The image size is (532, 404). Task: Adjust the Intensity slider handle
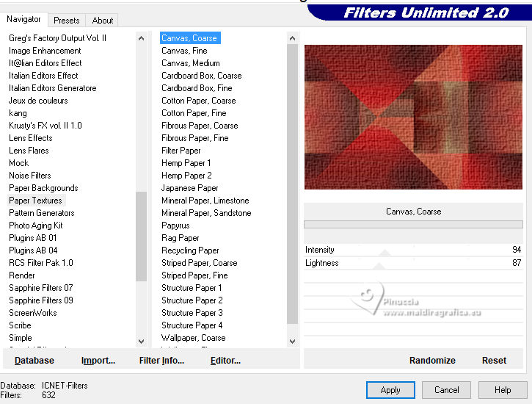click(385, 253)
